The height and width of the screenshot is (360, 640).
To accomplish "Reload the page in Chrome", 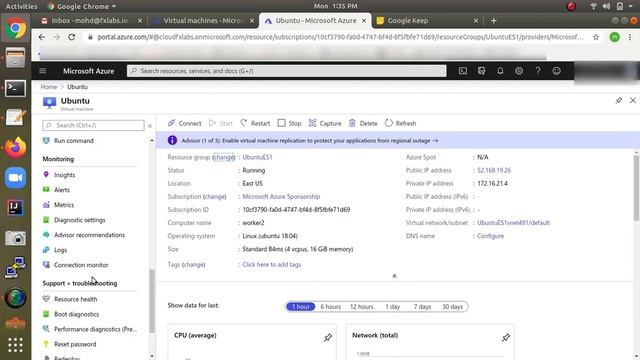I will click(72, 37).
